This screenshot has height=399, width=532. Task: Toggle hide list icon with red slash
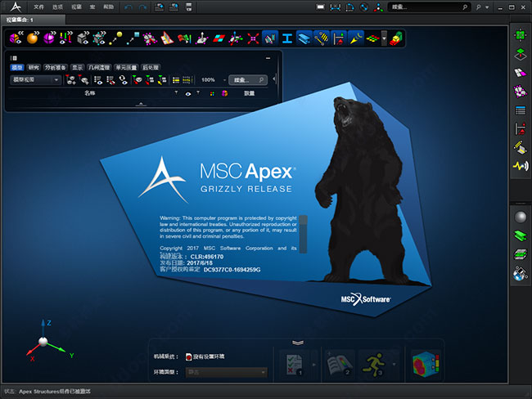110,80
